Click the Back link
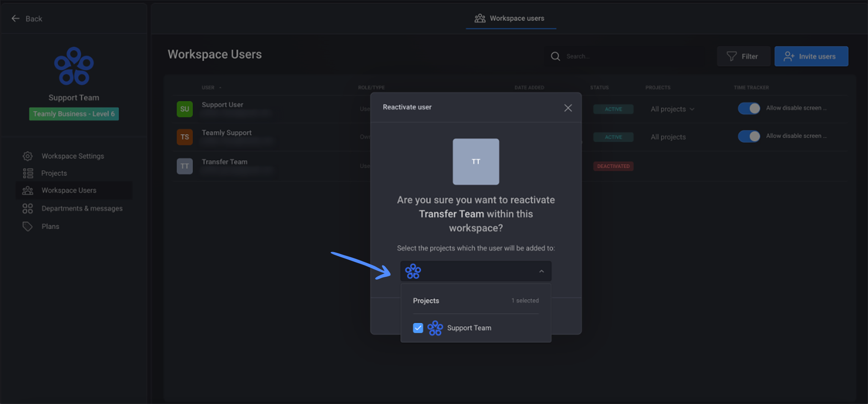 click(x=34, y=19)
